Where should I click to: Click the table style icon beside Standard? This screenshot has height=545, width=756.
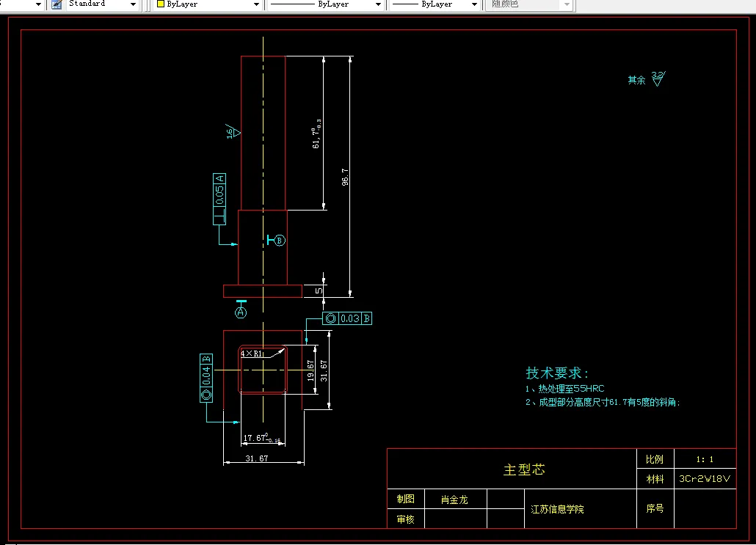coord(57,4)
